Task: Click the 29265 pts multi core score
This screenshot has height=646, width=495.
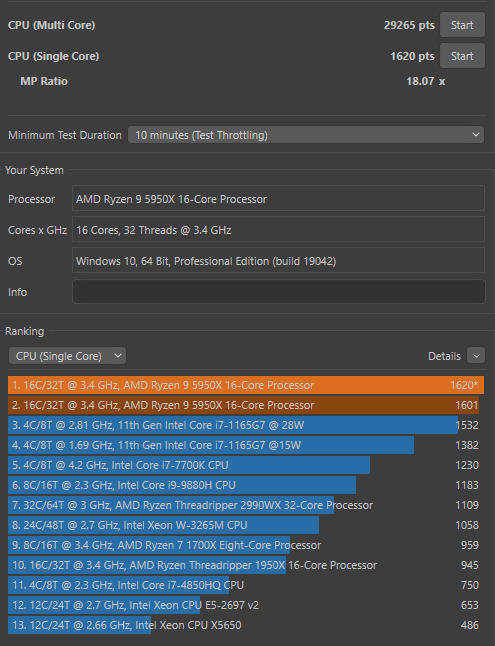Action: point(409,25)
